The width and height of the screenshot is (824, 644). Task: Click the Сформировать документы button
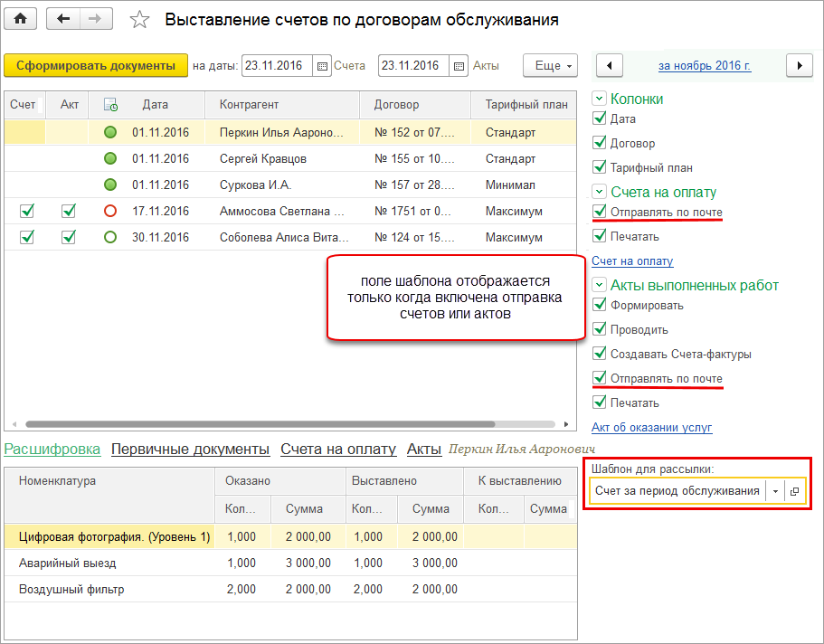(96, 66)
